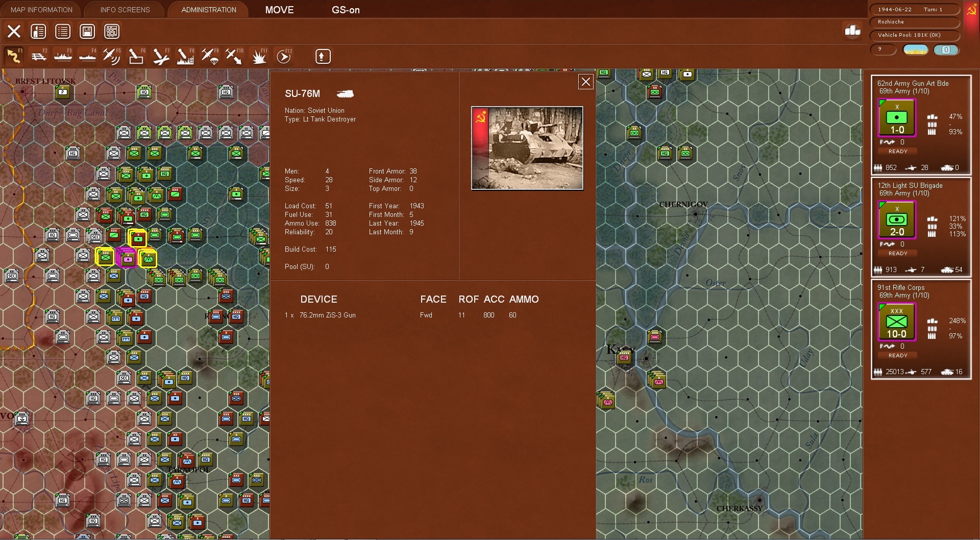Viewport: 980px width, 540px height.
Task: Open the naval transport tool (F3)
Action: [x=63, y=56]
